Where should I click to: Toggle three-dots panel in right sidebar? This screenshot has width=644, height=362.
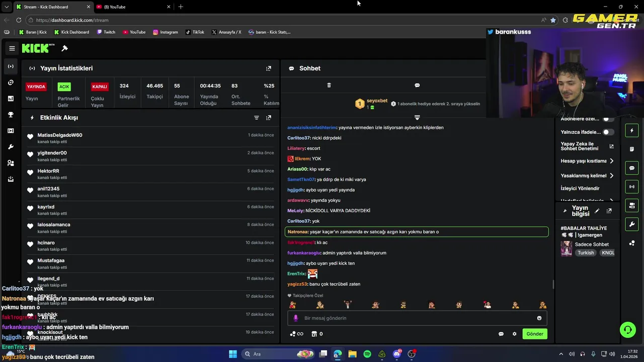click(x=632, y=243)
